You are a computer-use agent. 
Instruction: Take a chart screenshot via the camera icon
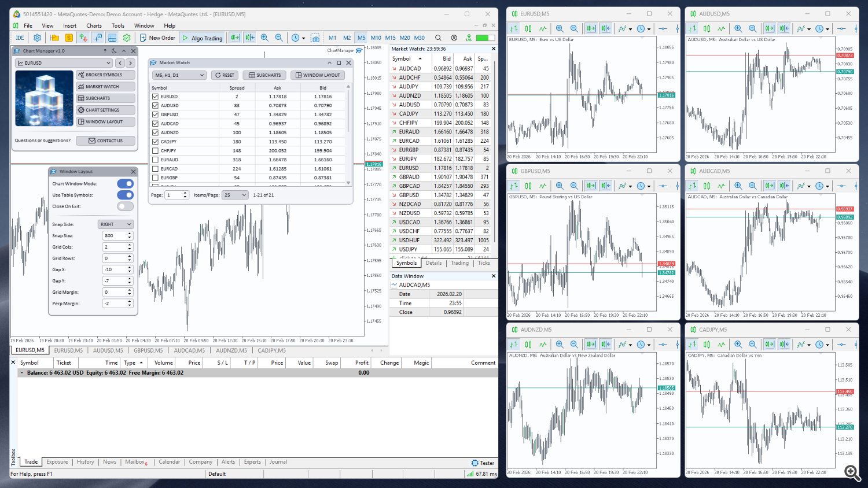point(315,38)
